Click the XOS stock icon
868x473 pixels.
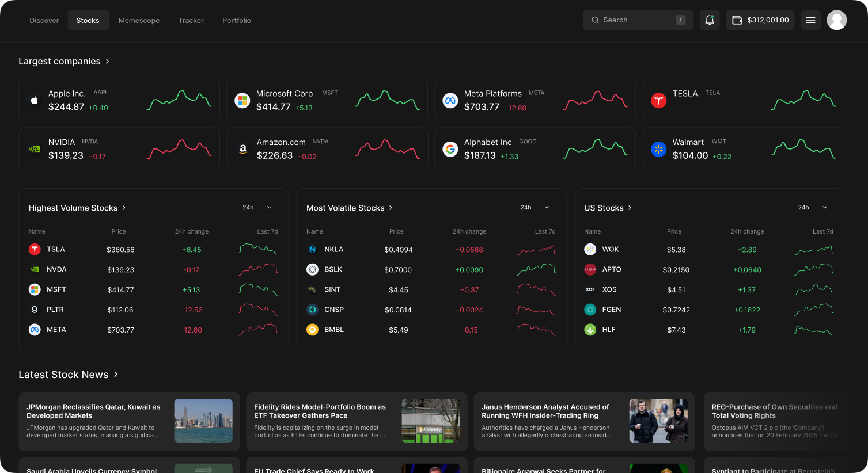coord(590,289)
